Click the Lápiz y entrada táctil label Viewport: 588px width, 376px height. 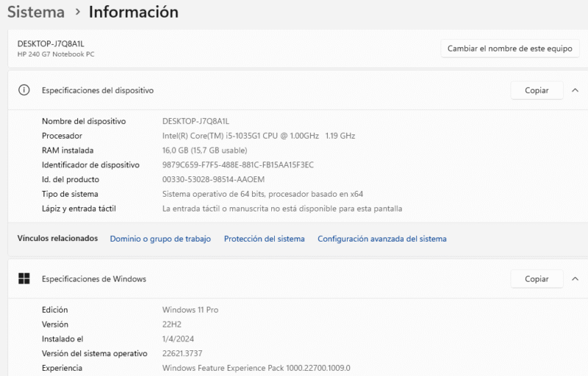point(79,209)
